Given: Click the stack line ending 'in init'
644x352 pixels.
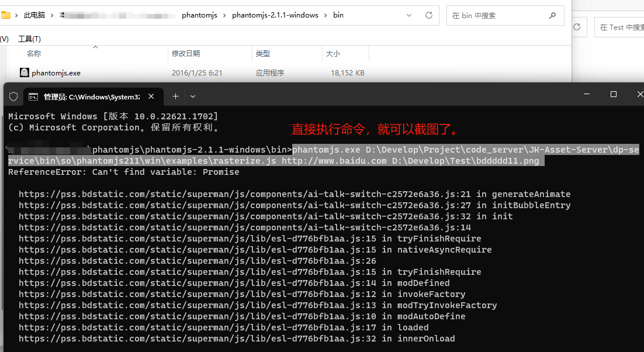Looking at the screenshot, I should tap(266, 216).
